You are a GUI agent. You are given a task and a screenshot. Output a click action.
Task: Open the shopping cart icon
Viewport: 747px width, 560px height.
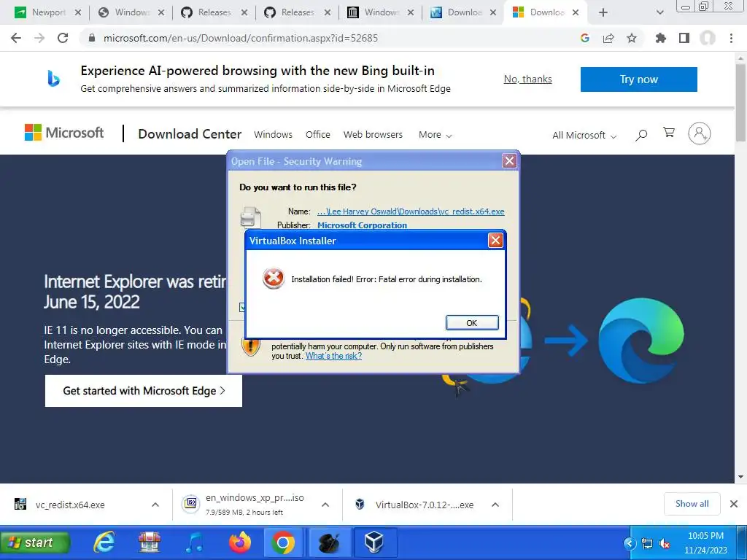[669, 133]
